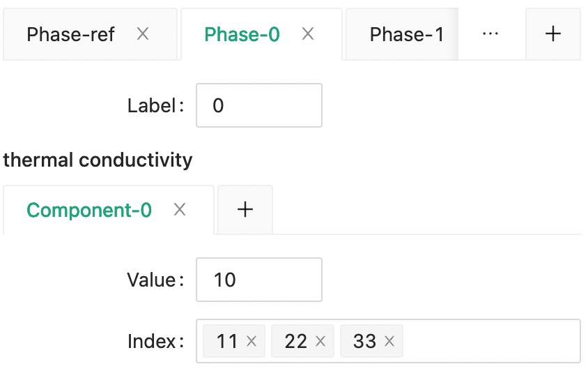Viewport: 588px width, 371px height.
Task: Close the Component-0 tab
Action: click(180, 209)
